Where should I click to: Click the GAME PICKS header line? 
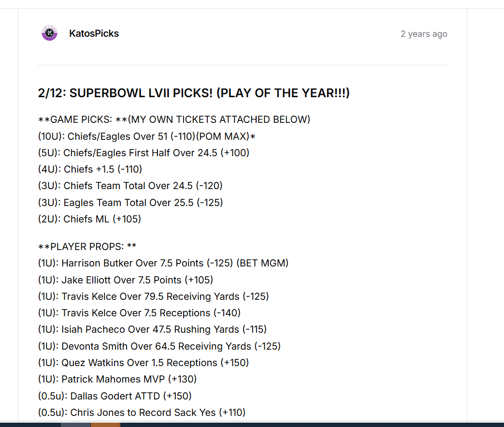click(174, 119)
